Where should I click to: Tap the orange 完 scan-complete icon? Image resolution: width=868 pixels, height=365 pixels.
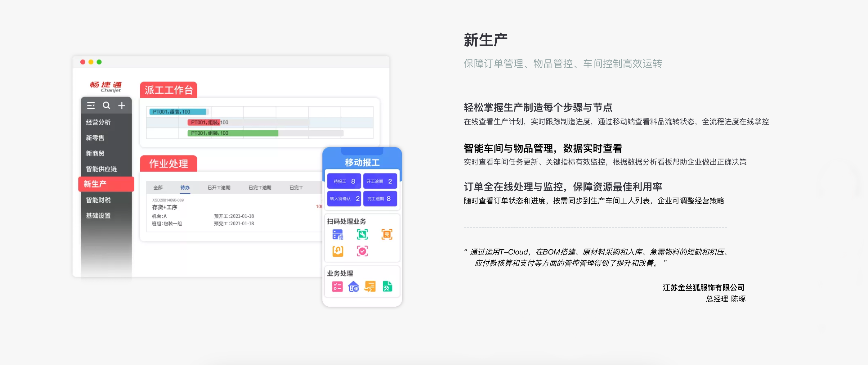pos(387,234)
